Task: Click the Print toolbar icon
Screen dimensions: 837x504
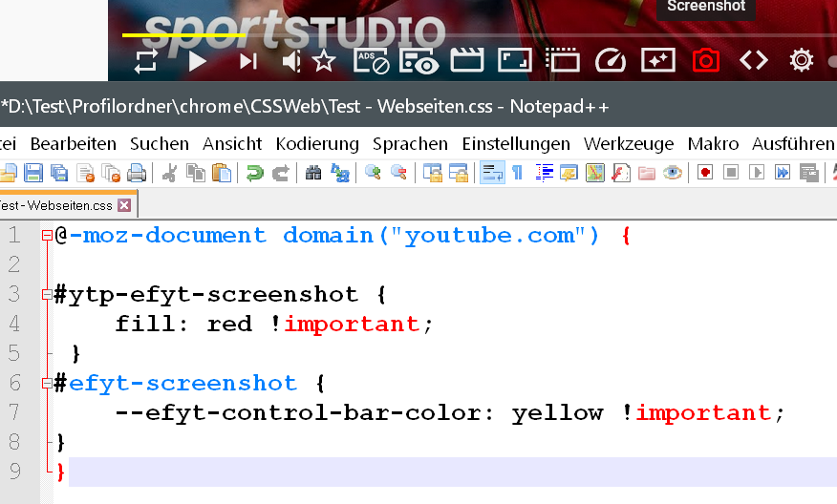Action: click(x=137, y=173)
